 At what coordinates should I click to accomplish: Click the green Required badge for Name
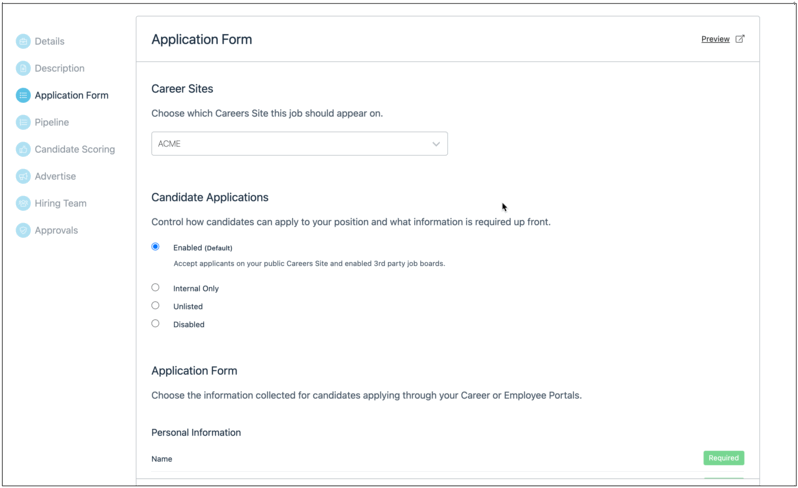tap(724, 458)
